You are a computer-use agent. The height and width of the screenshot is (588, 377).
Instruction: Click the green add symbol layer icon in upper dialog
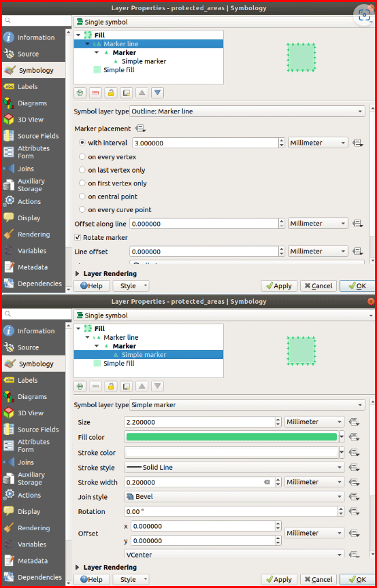coord(80,92)
